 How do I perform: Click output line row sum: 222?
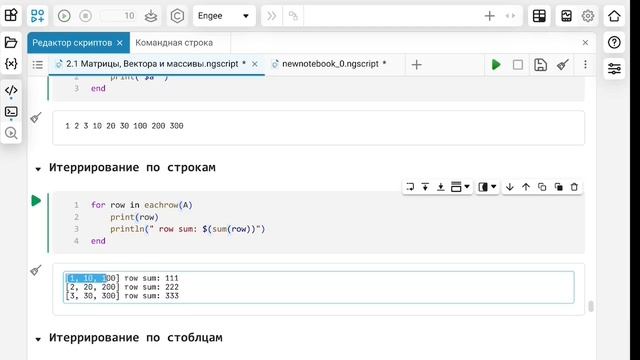pyautogui.click(x=122, y=287)
